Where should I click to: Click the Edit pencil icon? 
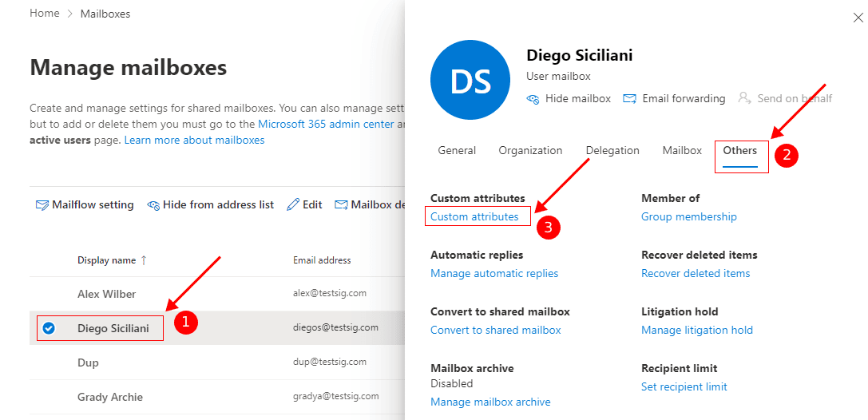tap(293, 205)
